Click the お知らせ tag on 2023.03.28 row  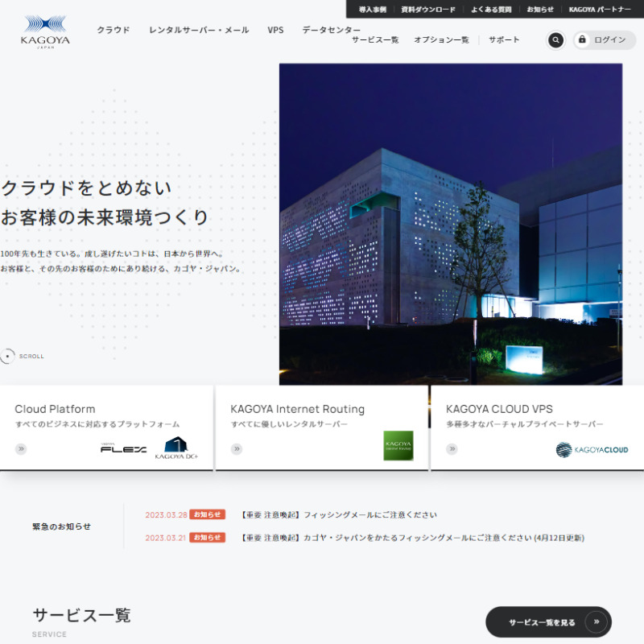pyautogui.click(x=208, y=514)
